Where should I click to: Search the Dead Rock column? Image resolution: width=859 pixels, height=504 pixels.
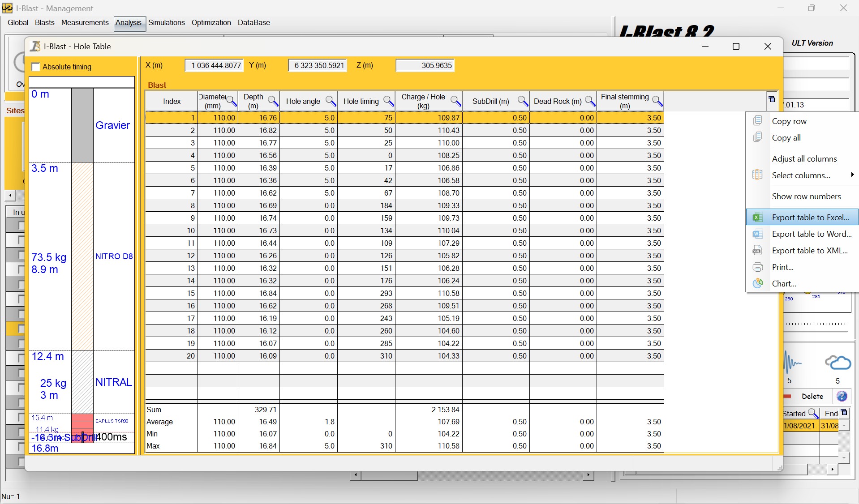coord(590,101)
